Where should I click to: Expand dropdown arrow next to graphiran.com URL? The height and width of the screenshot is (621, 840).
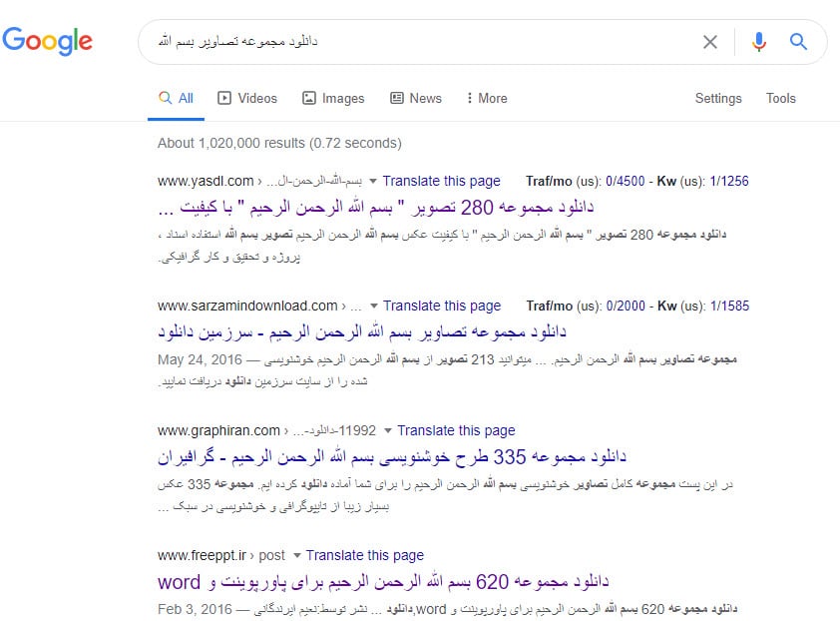388,431
